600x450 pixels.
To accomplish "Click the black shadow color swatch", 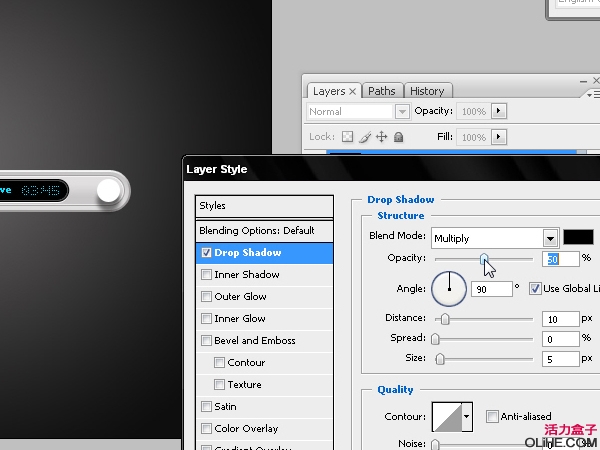I will coord(578,237).
